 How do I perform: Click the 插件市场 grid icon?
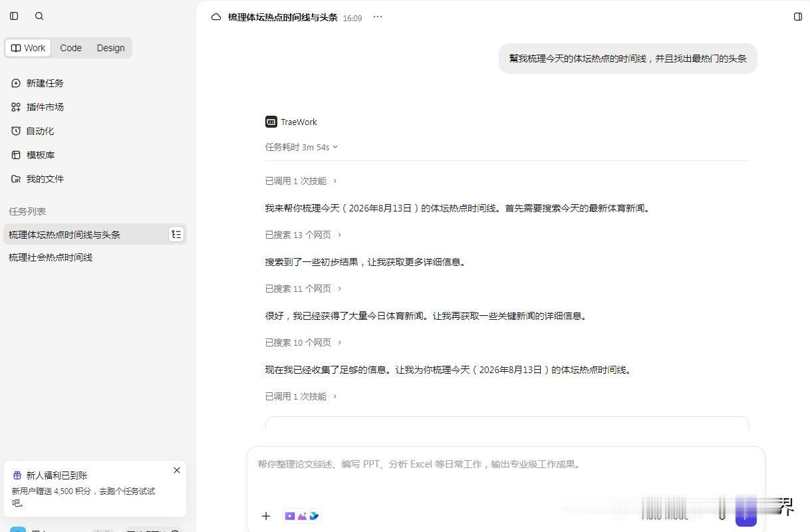(16, 107)
